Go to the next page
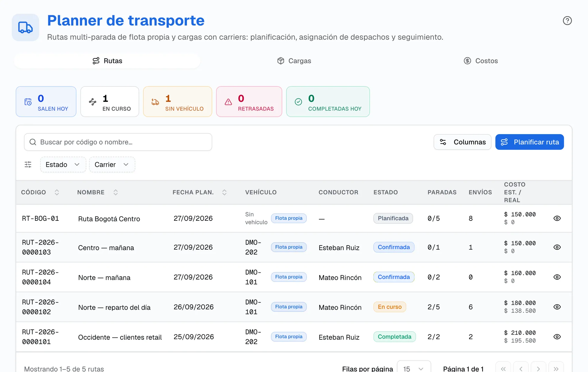The width and height of the screenshot is (588, 372). 538,368
